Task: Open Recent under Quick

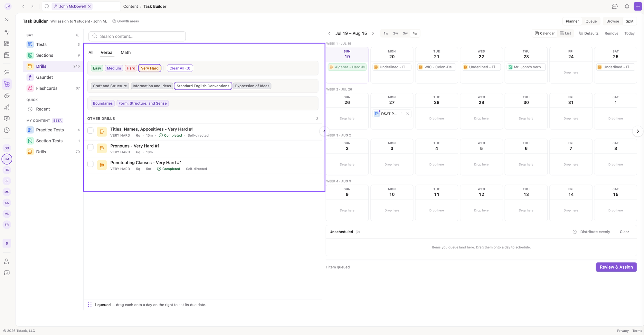Action: [53, 109]
